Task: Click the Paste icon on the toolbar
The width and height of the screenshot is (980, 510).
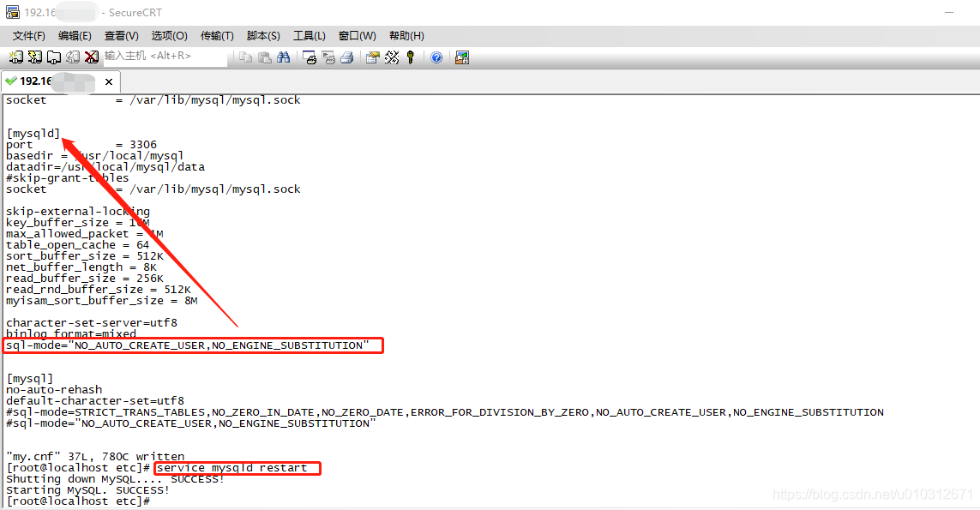Action: point(264,57)
